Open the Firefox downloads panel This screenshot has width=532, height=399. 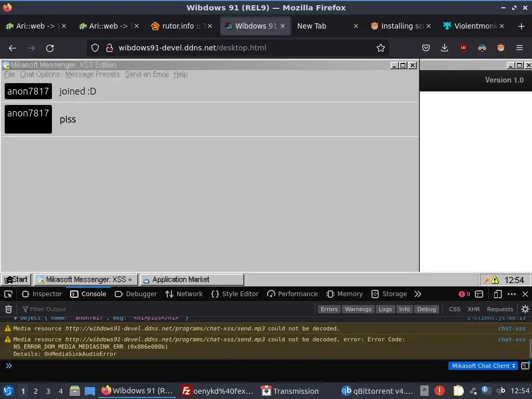point(445,48)
